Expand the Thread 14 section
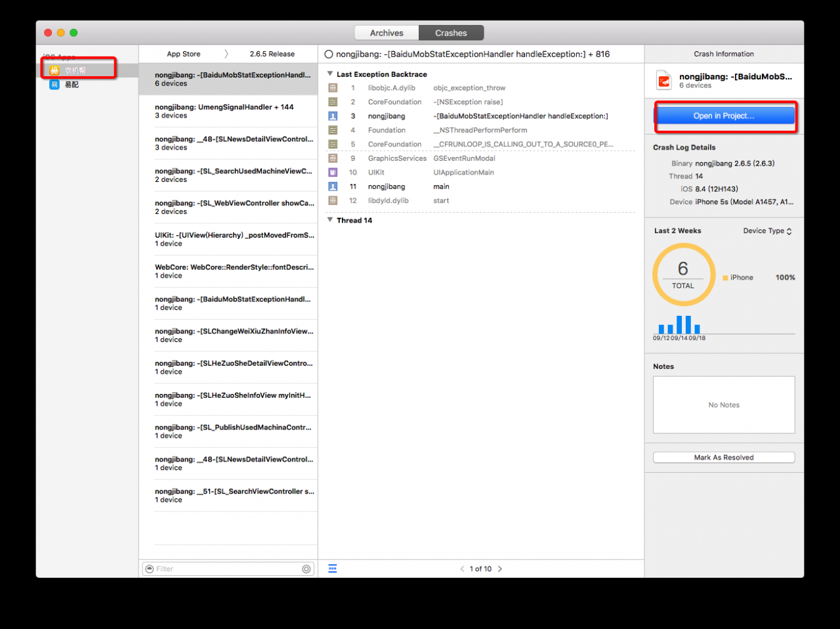840x629 pixels. click(330, 220)
